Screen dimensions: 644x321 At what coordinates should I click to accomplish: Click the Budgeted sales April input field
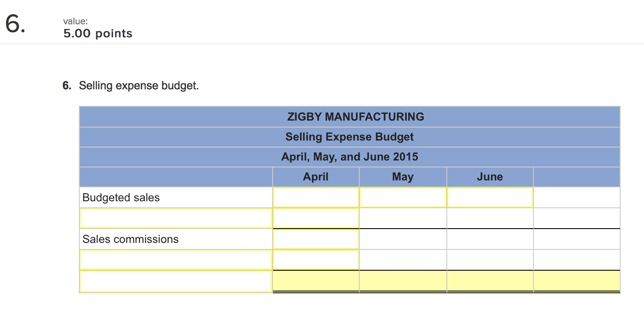click(x=315, y=197)
